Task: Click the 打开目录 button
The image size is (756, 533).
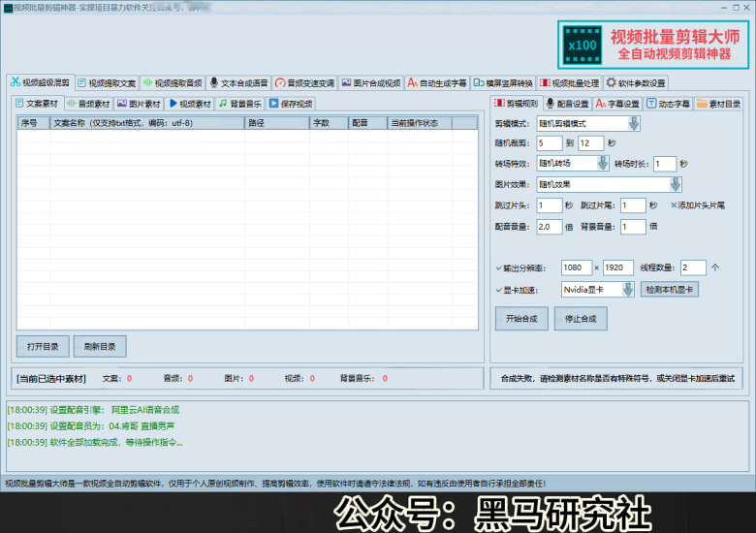Action: 43,347
